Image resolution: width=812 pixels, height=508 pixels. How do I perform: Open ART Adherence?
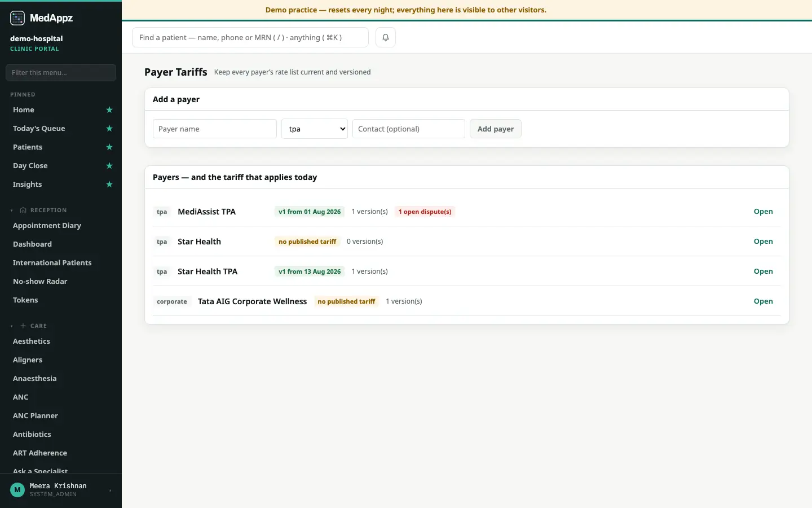coord(40,453)
